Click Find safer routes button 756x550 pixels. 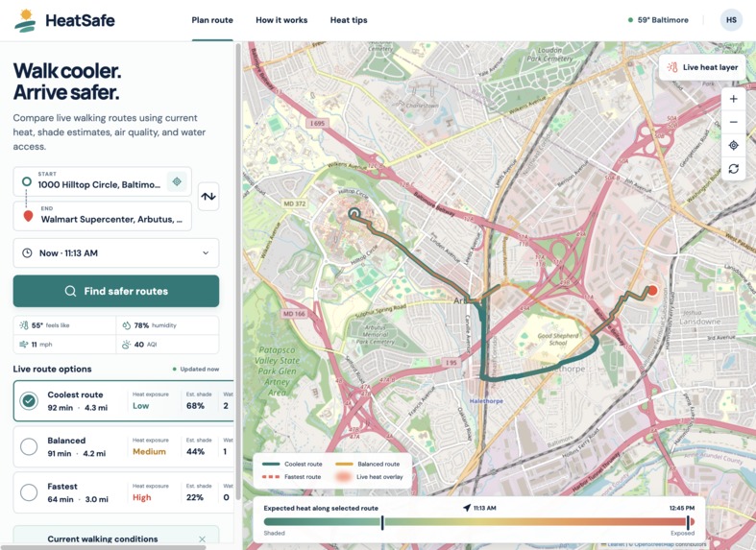coord(116,291)
